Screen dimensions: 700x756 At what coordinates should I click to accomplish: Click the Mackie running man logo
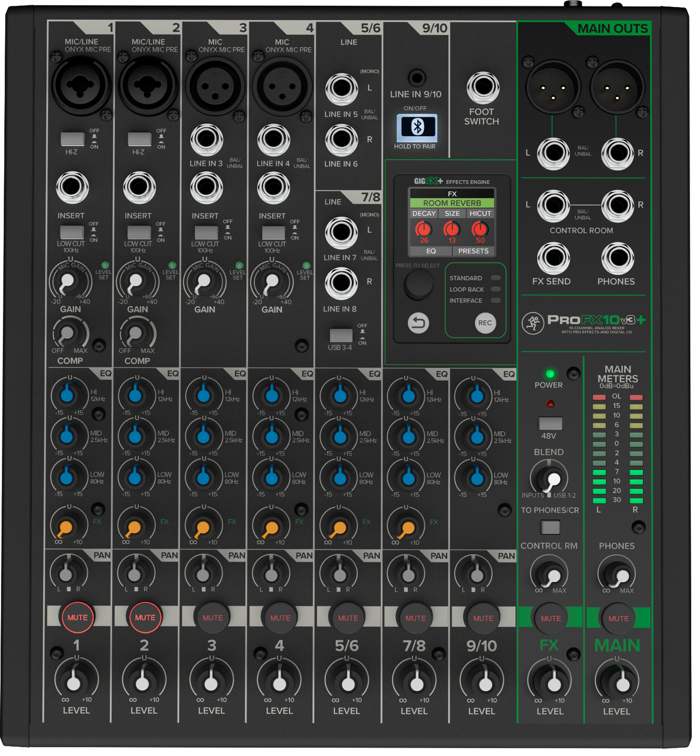532,322
